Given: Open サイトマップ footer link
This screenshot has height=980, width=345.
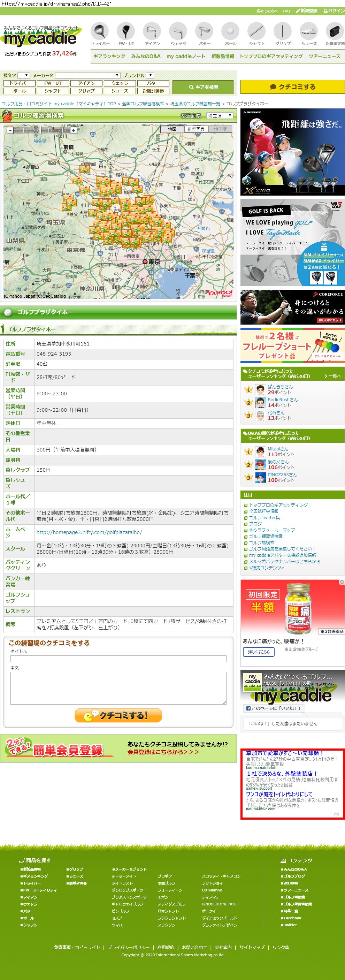Looking at the screenshot, I should click(x=252, y=947).
